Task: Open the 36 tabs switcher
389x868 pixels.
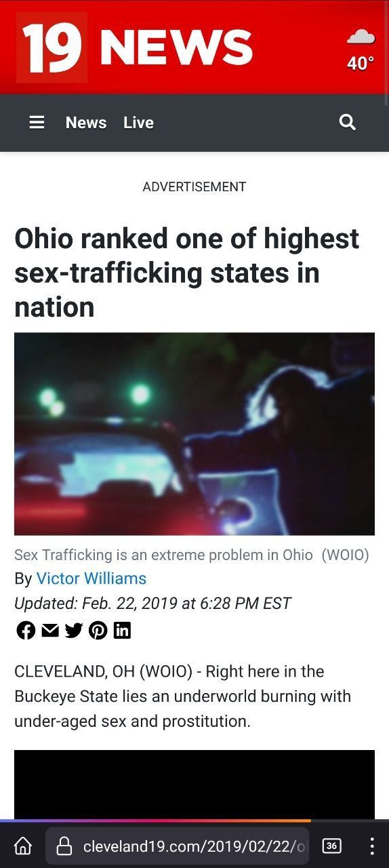Action: pyautogui.click(x=331, y=846)
